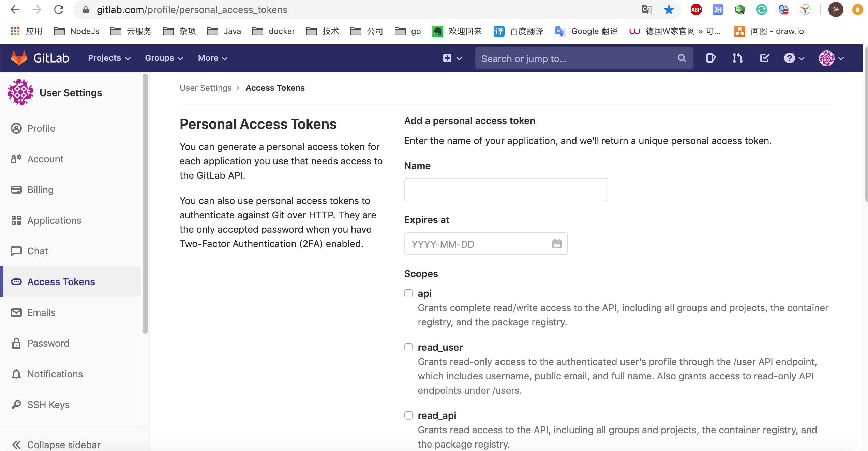This screenshot has height=451, width=868.
Task: Click the User Settings breadcrumb link
Action: 206,88
